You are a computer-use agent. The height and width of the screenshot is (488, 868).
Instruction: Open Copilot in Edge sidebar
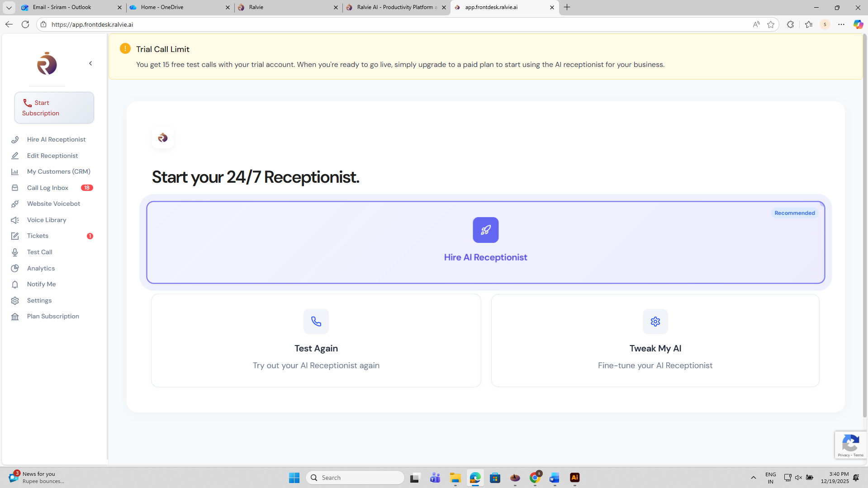point(858,24)
